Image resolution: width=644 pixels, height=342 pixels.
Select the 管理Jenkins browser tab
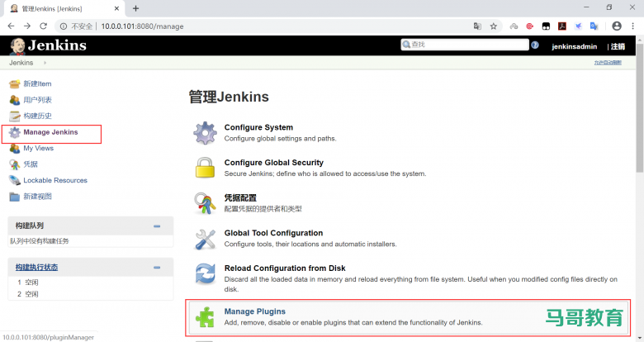(64, 8)
